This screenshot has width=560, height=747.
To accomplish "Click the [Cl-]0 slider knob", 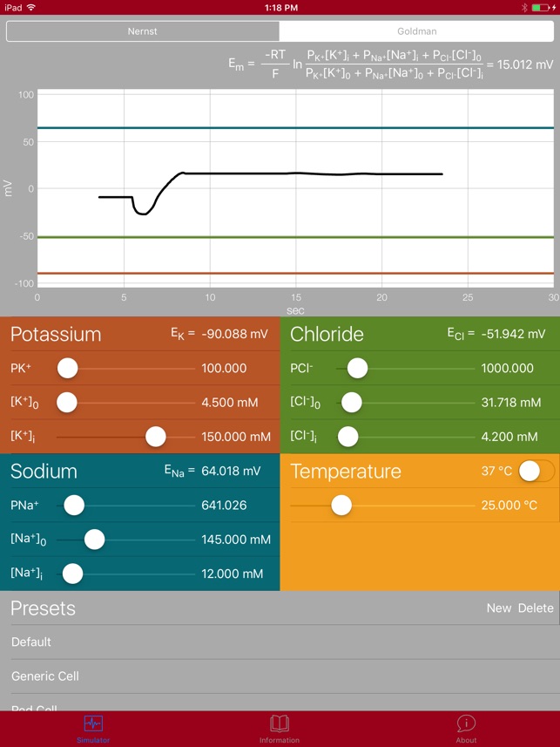I will pyautogui.click(x=351, y=403).
